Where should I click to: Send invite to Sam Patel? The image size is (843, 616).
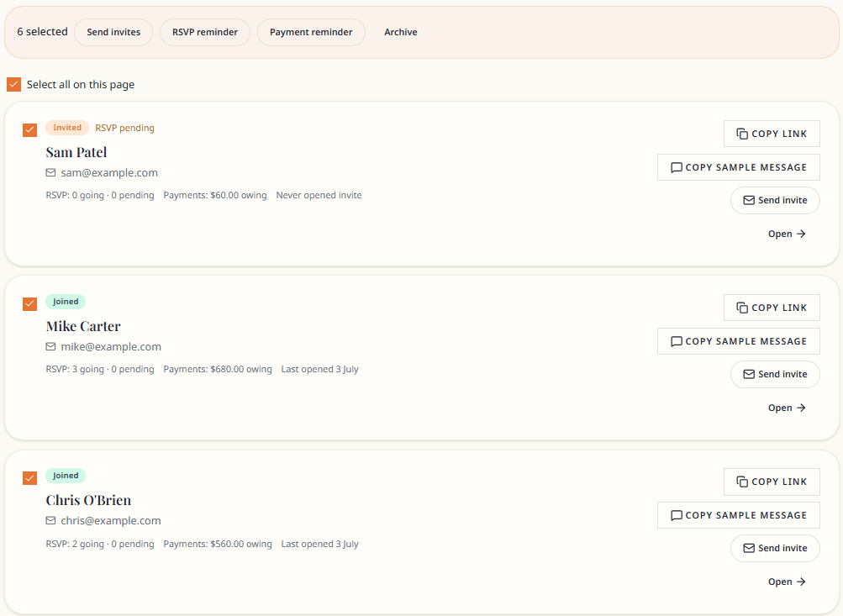click(775, 201)
